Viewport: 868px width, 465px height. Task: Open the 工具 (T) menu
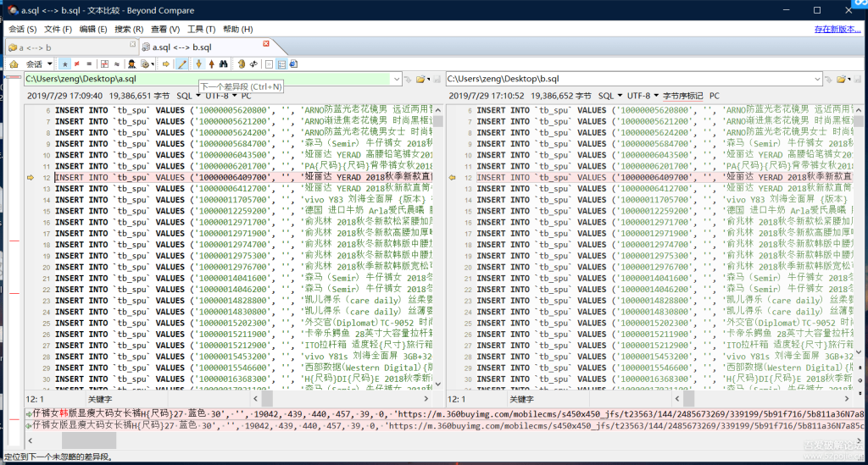coord(201,29)
